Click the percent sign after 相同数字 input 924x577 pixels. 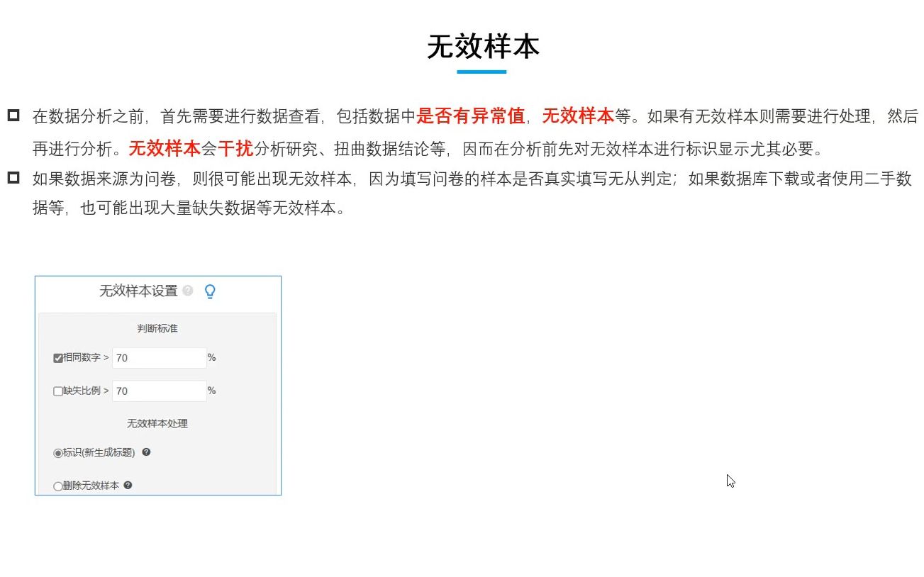(x=211, y=357)
